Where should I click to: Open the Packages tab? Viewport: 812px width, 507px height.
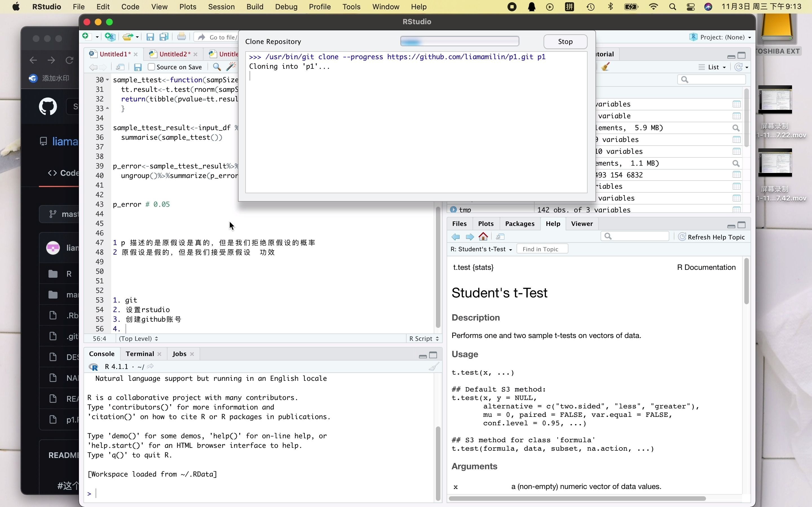click(519, 224)
